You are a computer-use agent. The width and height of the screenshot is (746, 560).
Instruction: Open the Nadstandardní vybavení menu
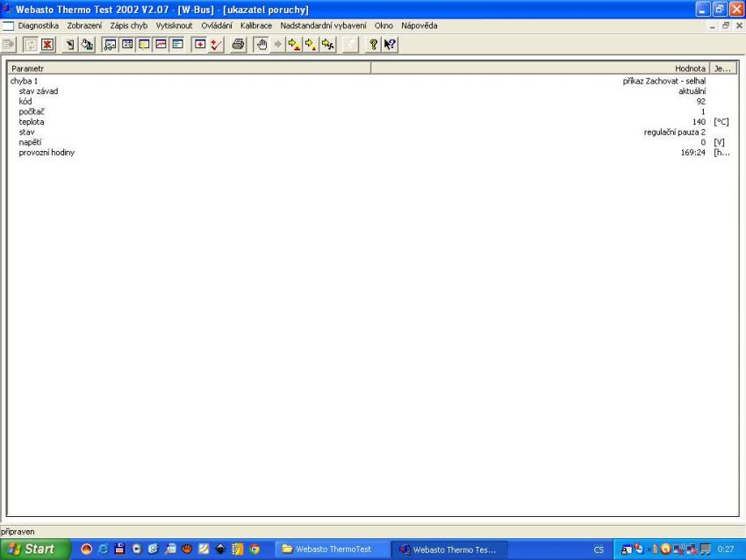[324, 25]
